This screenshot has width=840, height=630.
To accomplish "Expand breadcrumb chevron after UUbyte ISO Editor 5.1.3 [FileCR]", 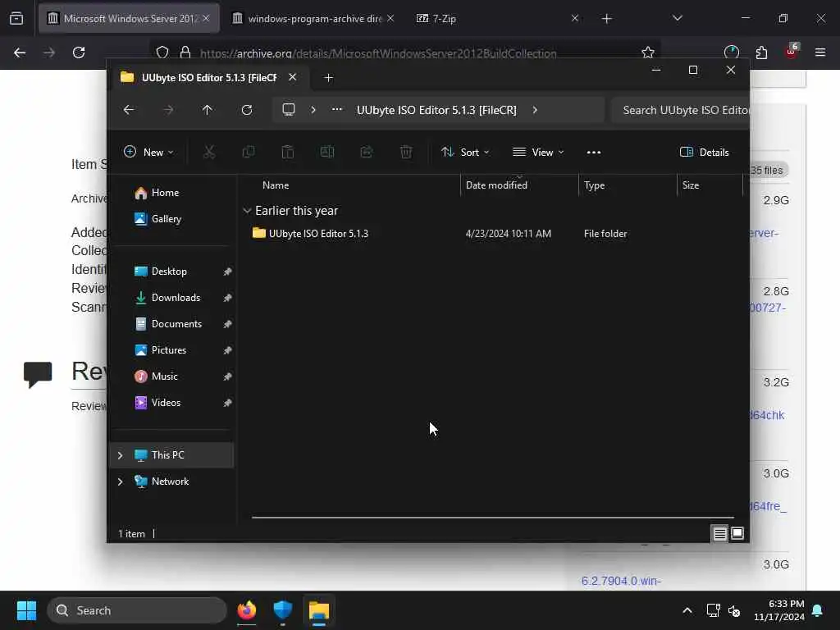I will [x=535, y=110].
